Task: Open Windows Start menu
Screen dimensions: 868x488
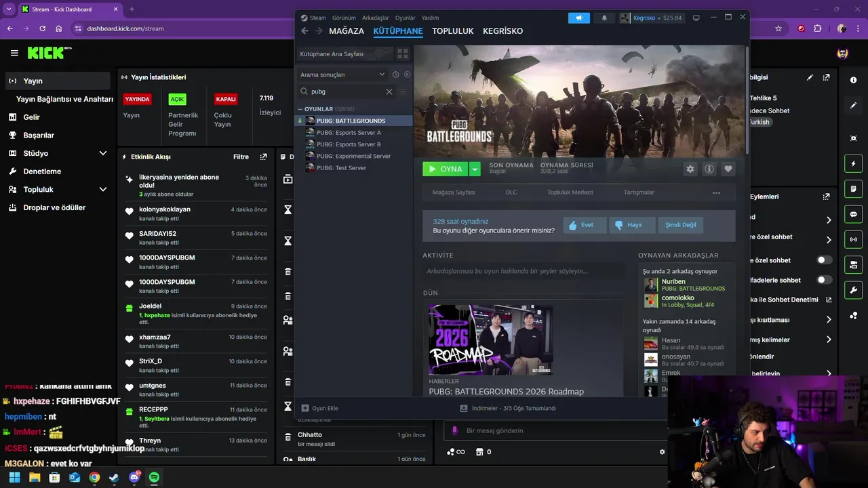Action: [15, 477]
